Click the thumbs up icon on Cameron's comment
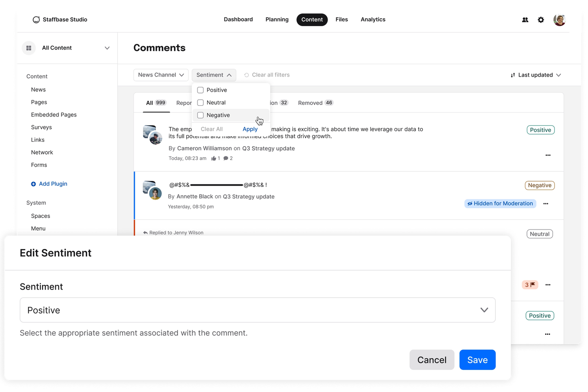This screenshot has height=392, width=588. pyautogui.click(x=215, y=158)
